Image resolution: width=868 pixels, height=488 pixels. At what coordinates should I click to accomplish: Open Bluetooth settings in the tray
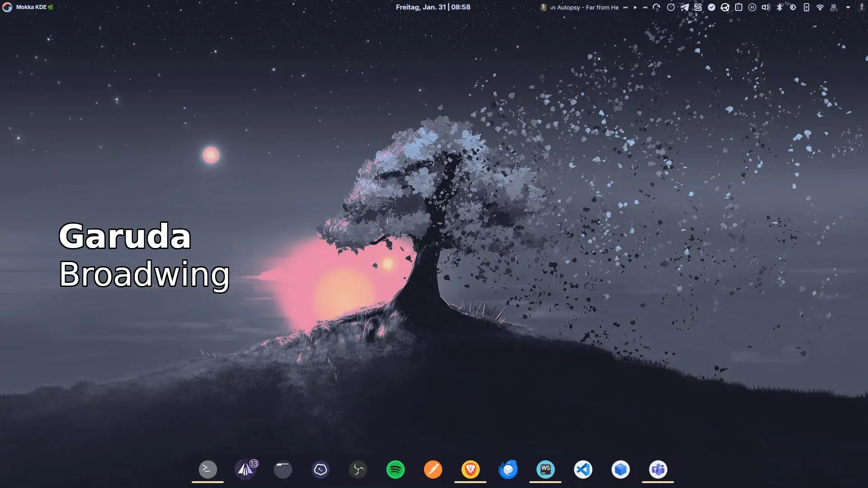(779, 7)
